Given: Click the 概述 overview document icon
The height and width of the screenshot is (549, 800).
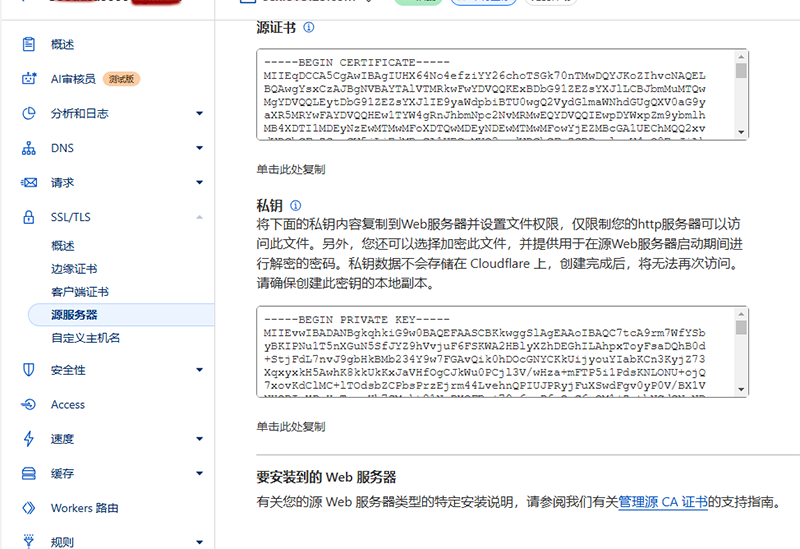Looking at the screenshot, I should pos(29,45).
